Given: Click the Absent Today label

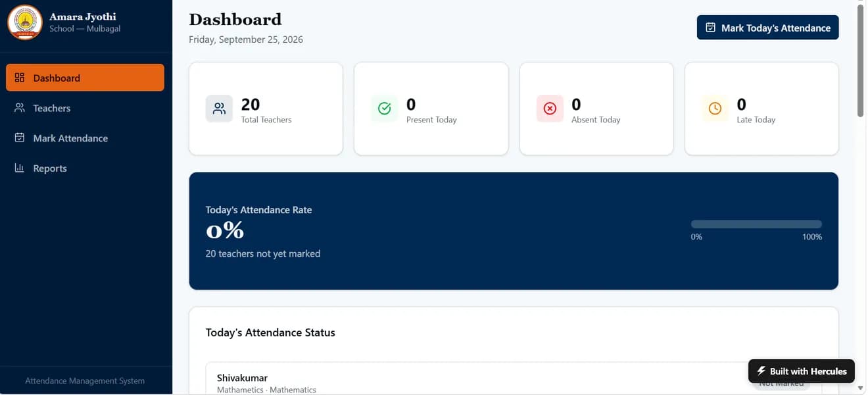Looking at the screenshot, I should tap(596, 120).
